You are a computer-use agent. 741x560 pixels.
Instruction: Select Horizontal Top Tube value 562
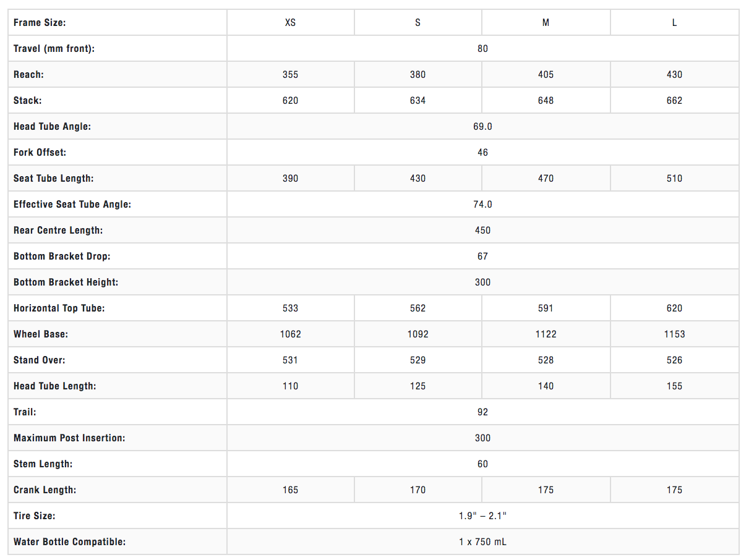pos(418,308)
